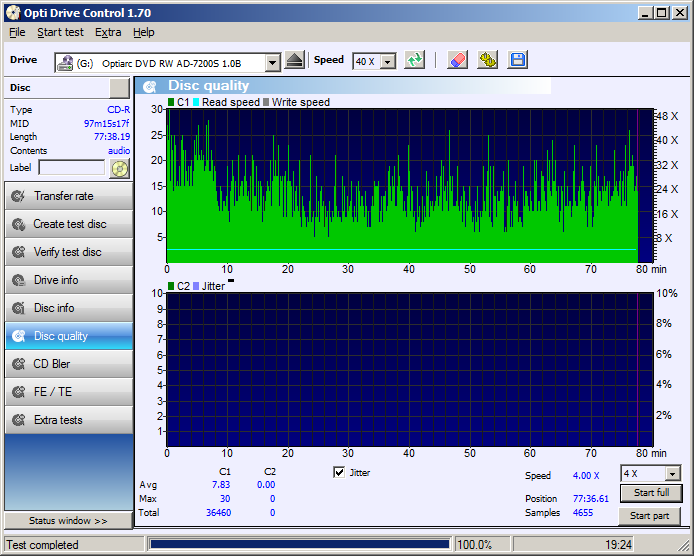The image size is (694, 556).
Task: Click the Label input field
Action: pos(72,168)
